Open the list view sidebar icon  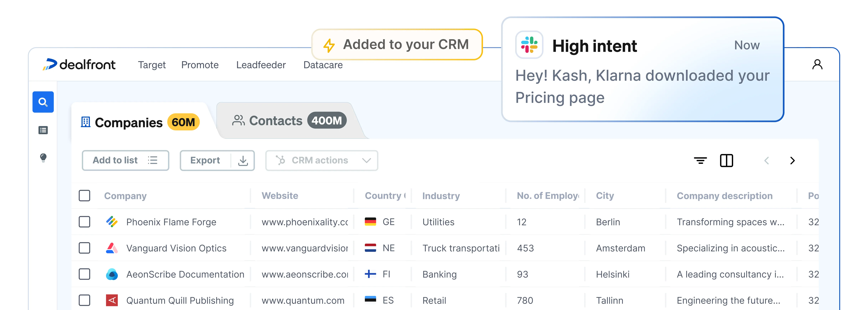pyautogui.click(x=43, y=130)
